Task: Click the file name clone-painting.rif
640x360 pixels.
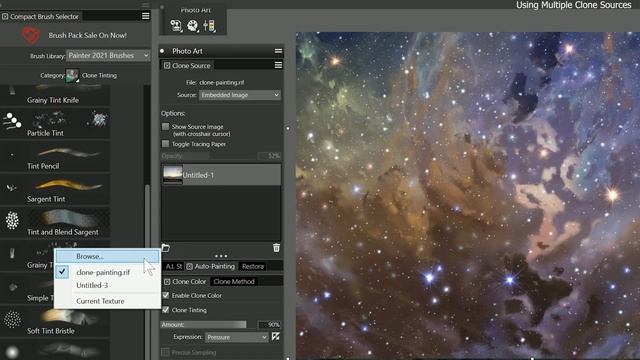Action: point(222,82)
